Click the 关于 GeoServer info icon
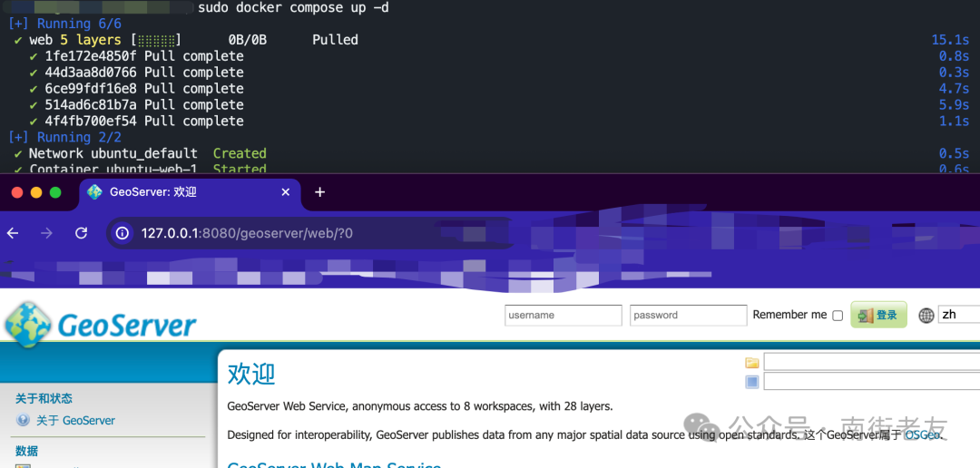 pyautogui.click(x=23, y=420)
